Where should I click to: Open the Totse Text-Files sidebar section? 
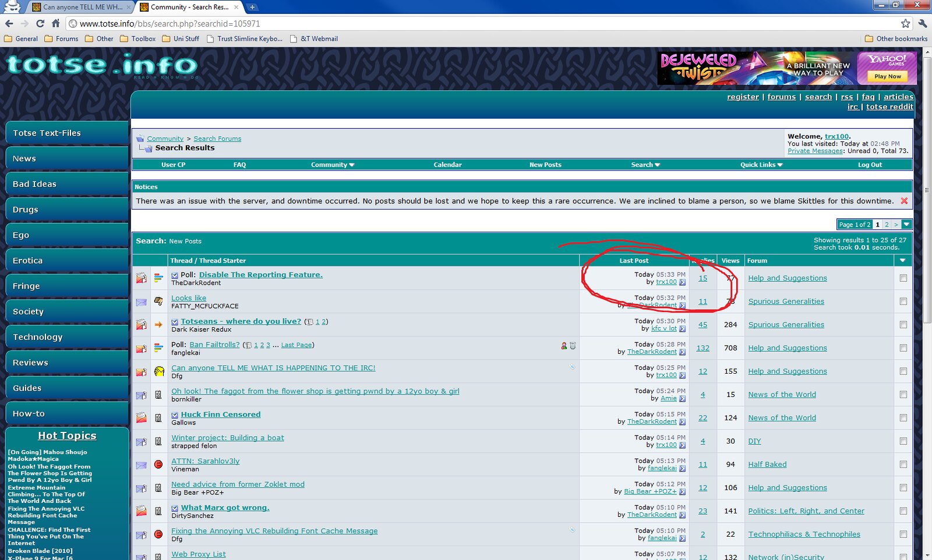pyautogui.click(x=67, y=133)
